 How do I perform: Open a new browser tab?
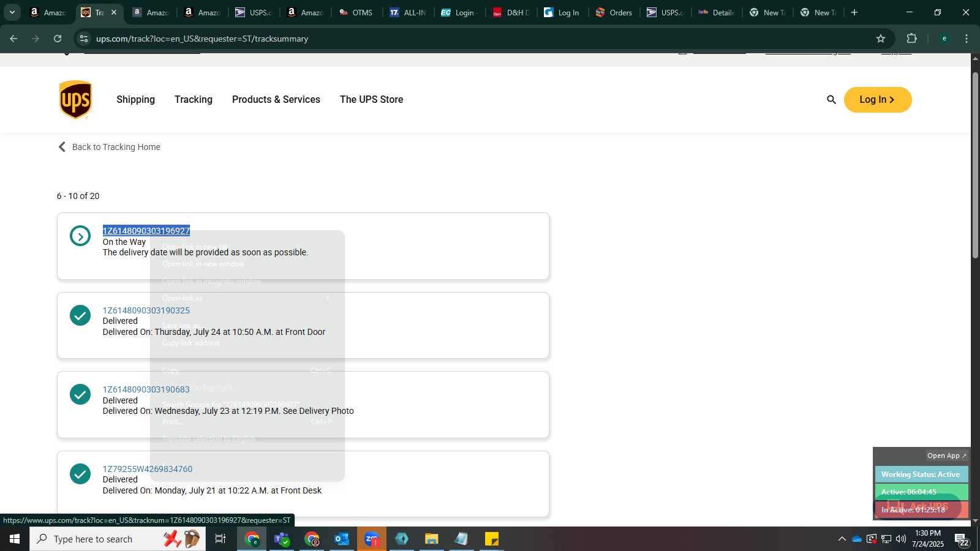pos(854,12)
